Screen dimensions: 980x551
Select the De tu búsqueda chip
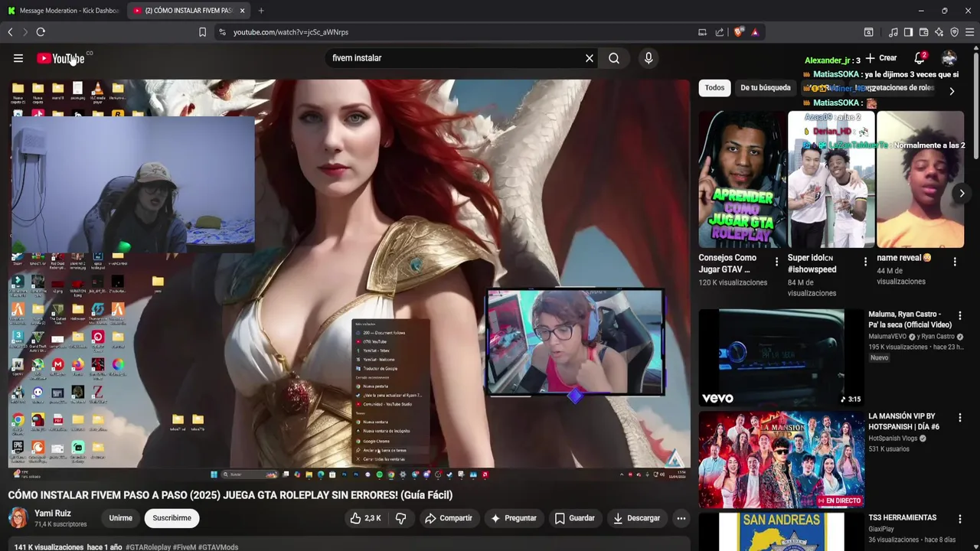click(766, 88)
